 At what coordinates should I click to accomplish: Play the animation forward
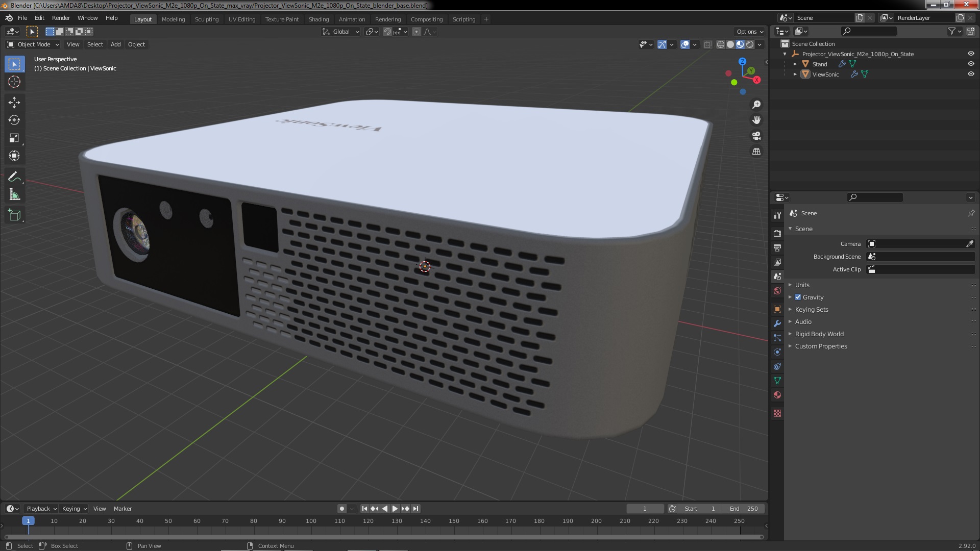tap(395, 509)
